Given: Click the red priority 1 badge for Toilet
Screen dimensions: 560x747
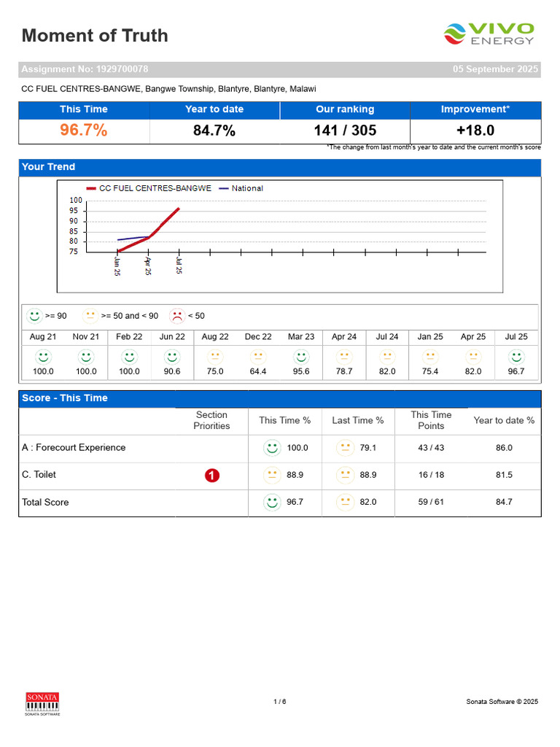Looking at the screenshot, I should pyautogui.click(x=212, y=475).
